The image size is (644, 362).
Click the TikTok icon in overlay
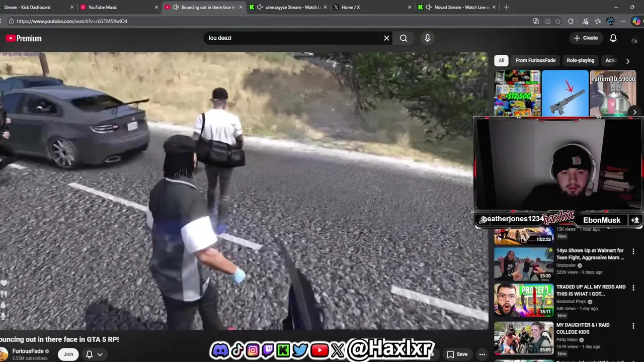237,350
